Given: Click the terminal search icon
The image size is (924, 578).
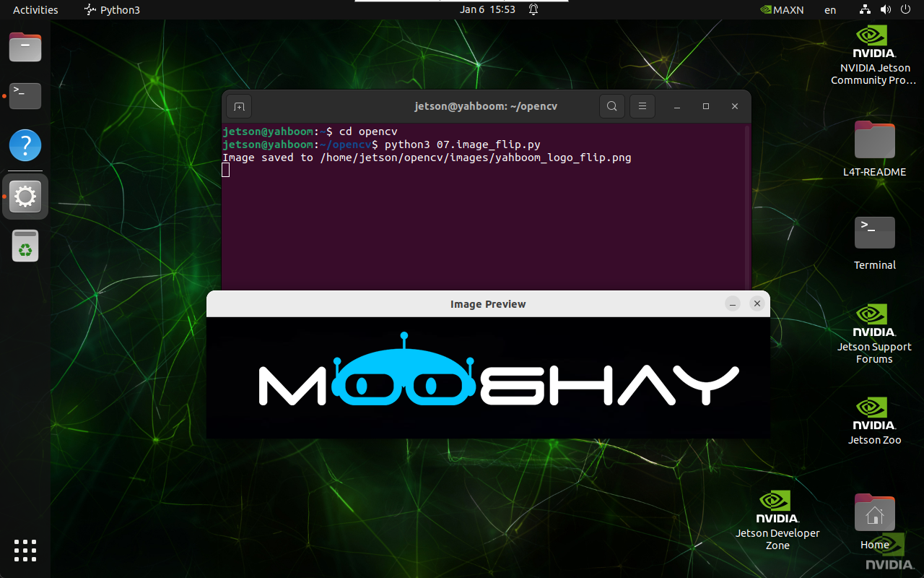Looking at the screenshot, I should 611,106.
